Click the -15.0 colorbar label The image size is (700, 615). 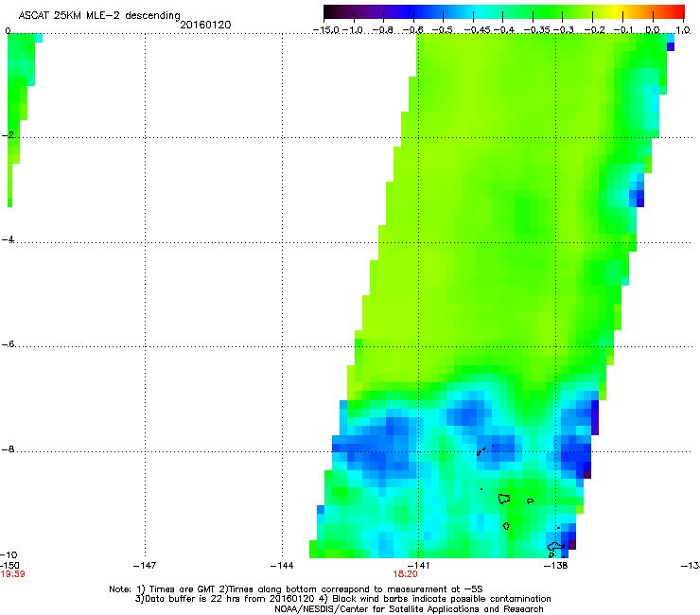326,30
